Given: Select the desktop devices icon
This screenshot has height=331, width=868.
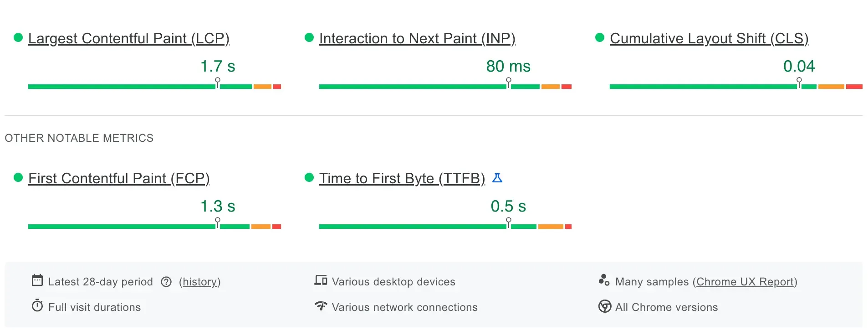Looking at the screenshot, I should (321, 281).
